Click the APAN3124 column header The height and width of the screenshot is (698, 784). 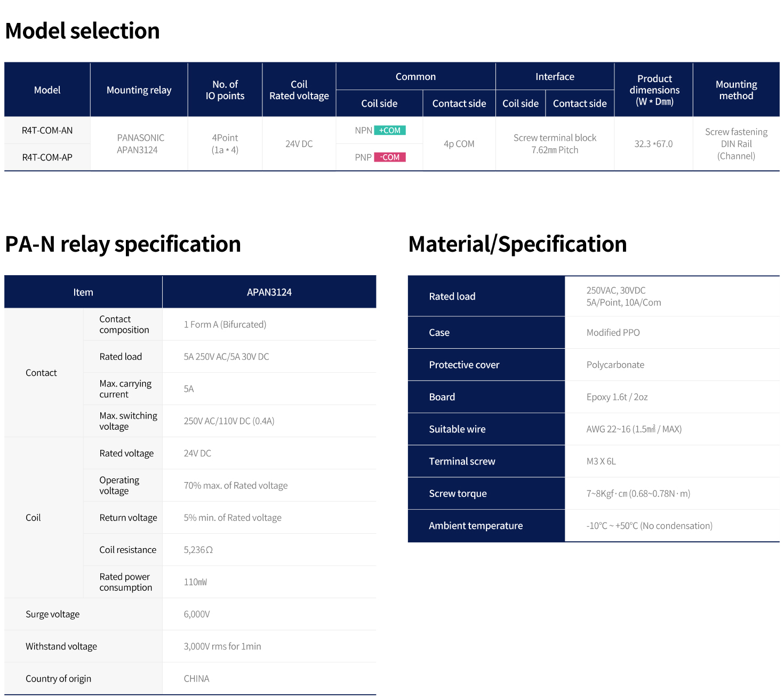coord(269,292)
